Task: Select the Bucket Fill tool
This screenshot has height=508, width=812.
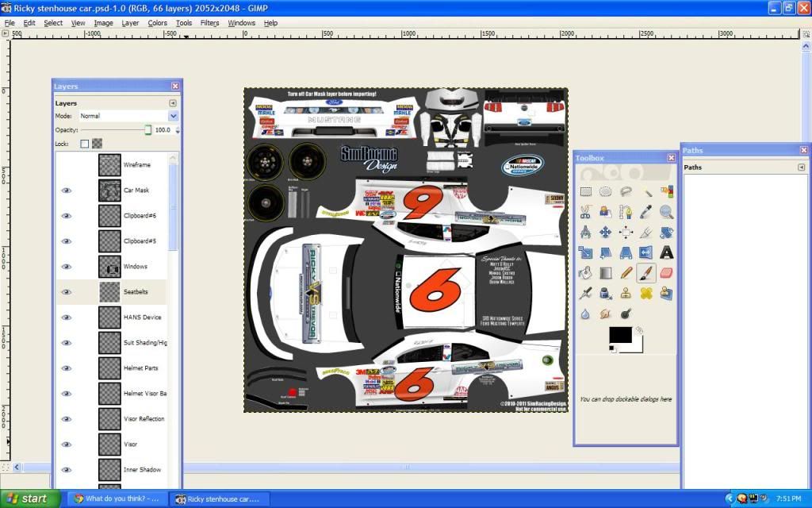Action: pos(586,273)
